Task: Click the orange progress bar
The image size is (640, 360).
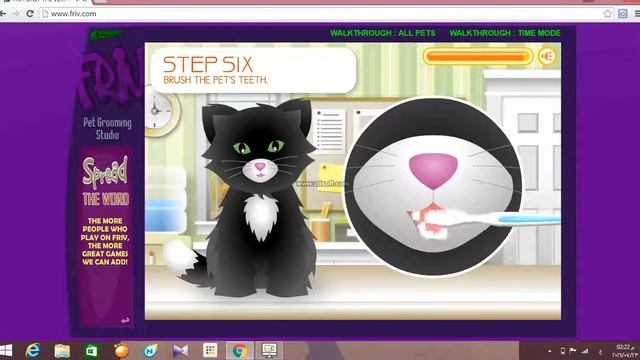Action: coord(478,56)
